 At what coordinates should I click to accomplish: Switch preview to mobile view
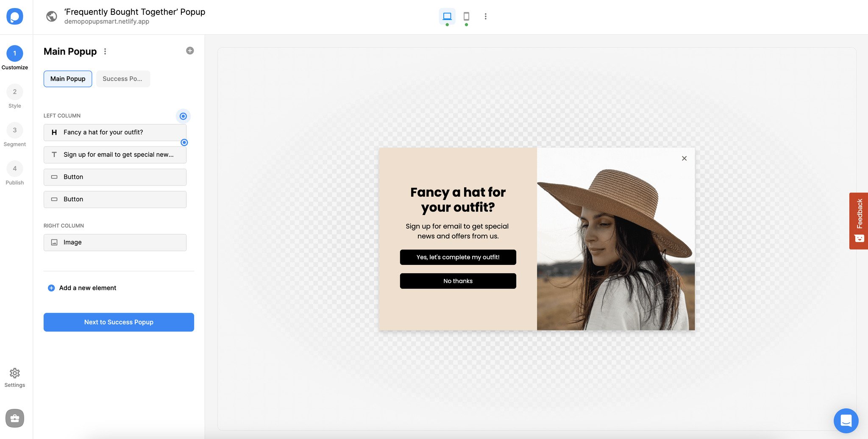(x=467, y=17)
